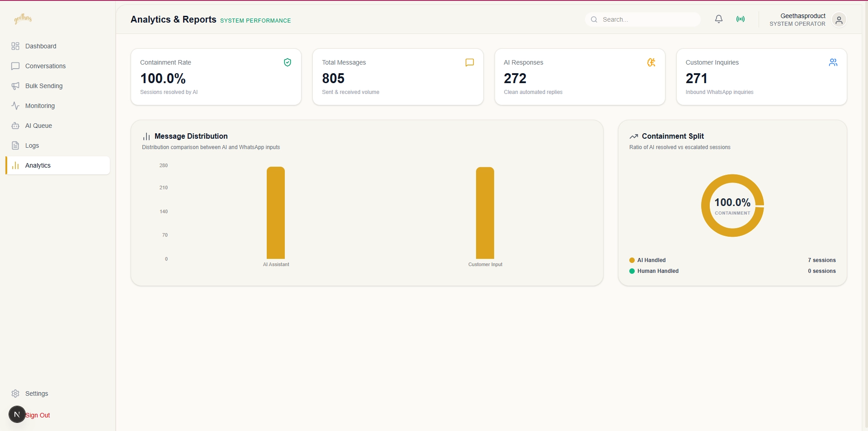Viewport: 868px width, 431px height.
Task: Open the notifications bell
Action: 719,19
